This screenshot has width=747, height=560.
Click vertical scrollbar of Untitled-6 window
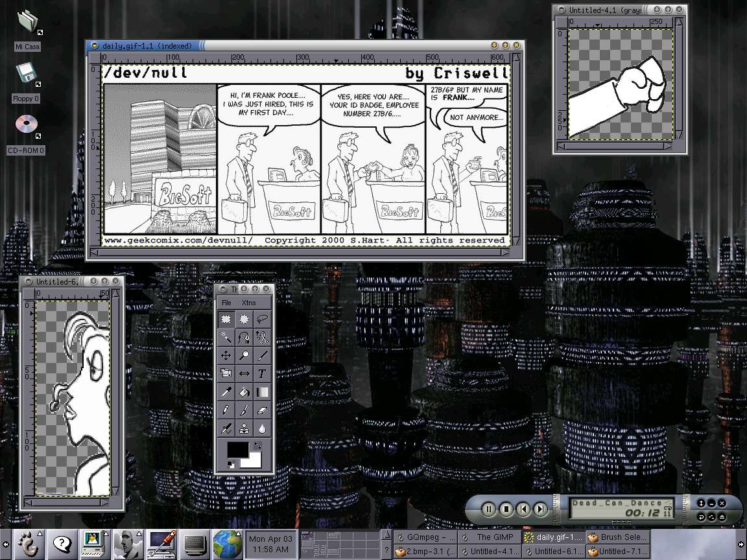click(x=116, y=393)
